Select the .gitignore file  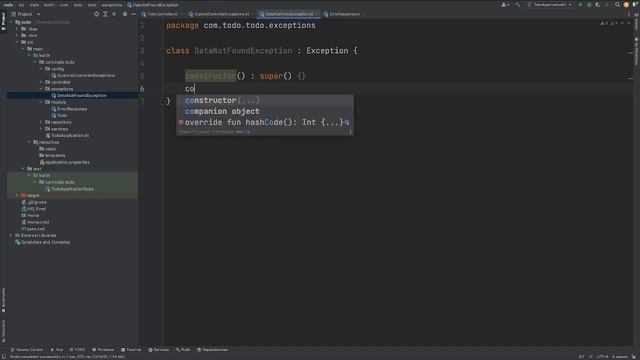coord(36,202)
